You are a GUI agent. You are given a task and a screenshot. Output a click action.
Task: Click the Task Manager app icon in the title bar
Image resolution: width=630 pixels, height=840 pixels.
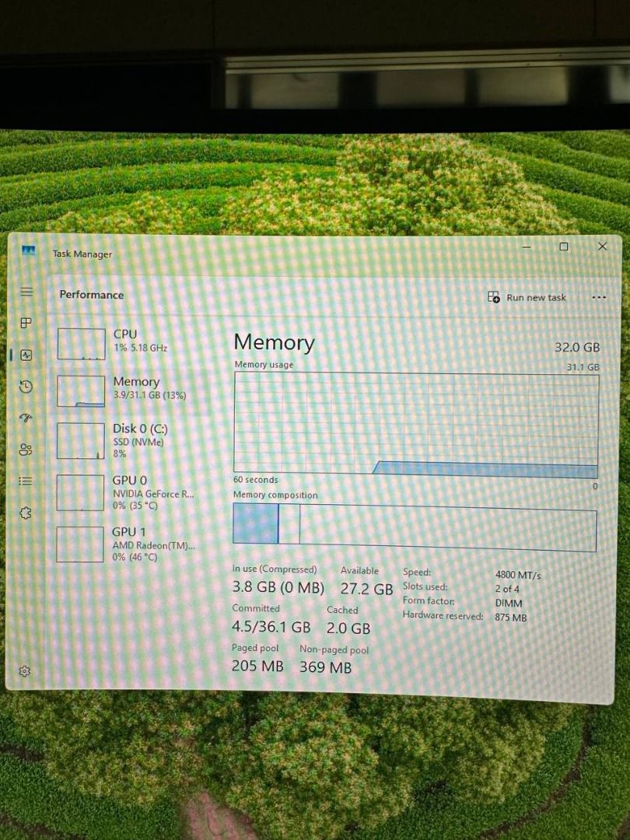[x=29, y=250]
